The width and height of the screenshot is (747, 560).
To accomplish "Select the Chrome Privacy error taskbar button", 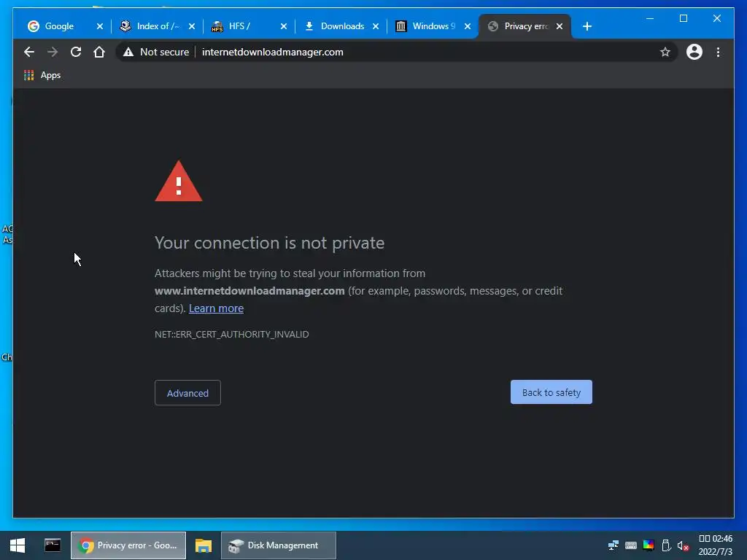I will tap(128, 545).
